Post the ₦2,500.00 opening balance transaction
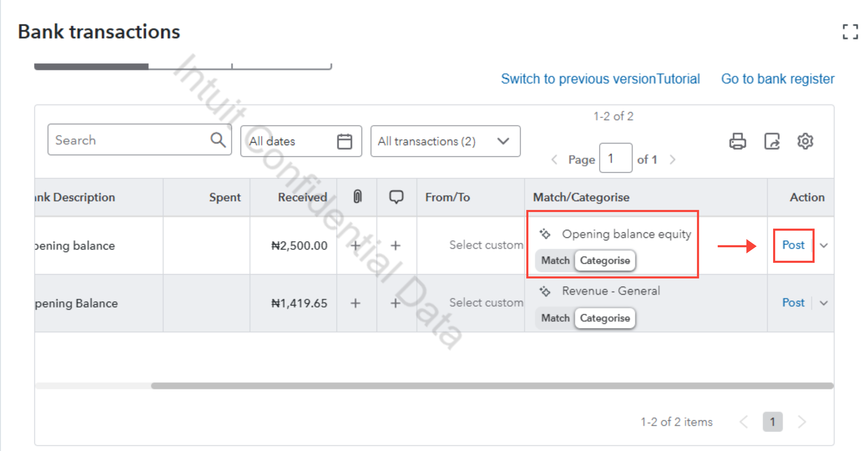Viewport: 868px width, 451px height. tap(793, 245)
